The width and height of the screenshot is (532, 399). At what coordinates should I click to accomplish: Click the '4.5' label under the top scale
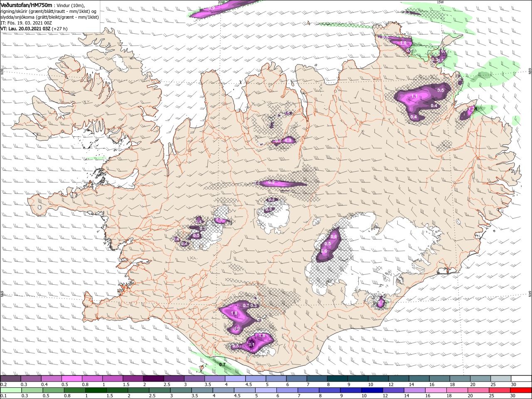coord(248,384)
